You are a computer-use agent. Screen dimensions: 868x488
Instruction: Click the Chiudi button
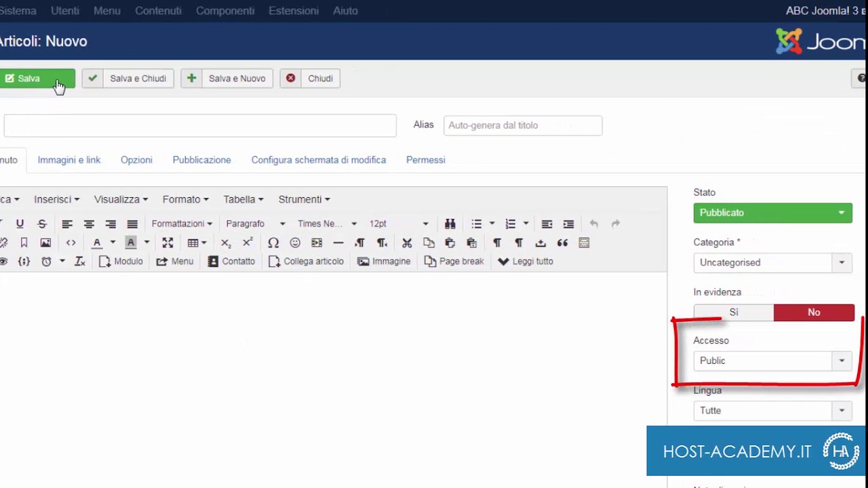click(310, 79)
